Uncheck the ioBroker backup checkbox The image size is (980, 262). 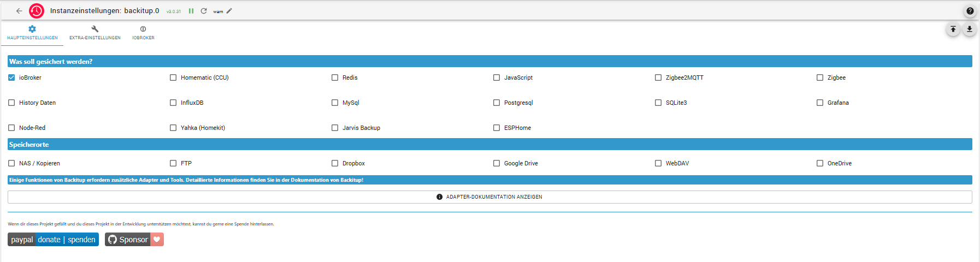coord(11,78)
